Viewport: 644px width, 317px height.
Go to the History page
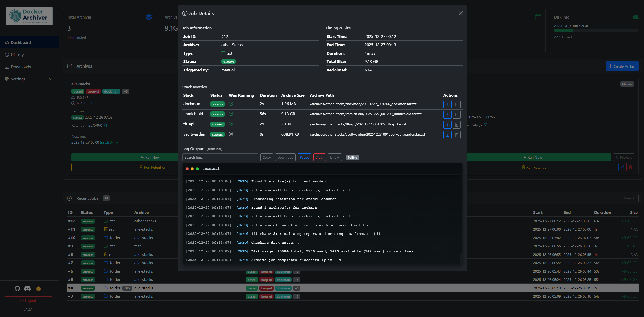17,55
